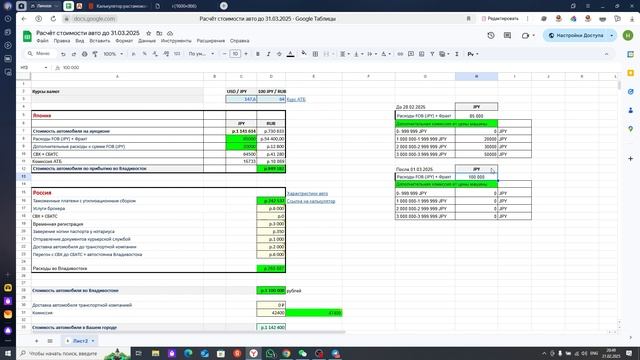This screenshot has width=640, height=360.
Task: Redo the last undone action
Action: (x=74, y=54)
